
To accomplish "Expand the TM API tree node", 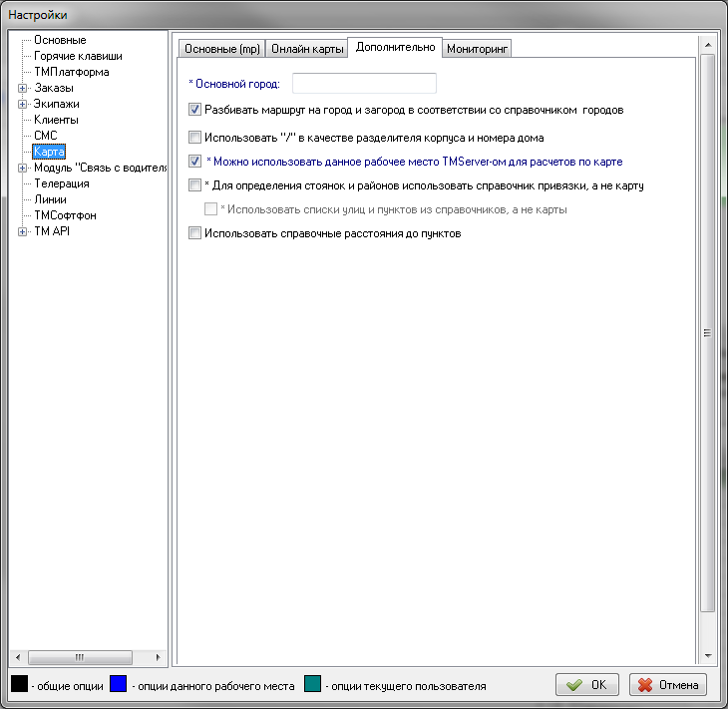I will (22, 231).
